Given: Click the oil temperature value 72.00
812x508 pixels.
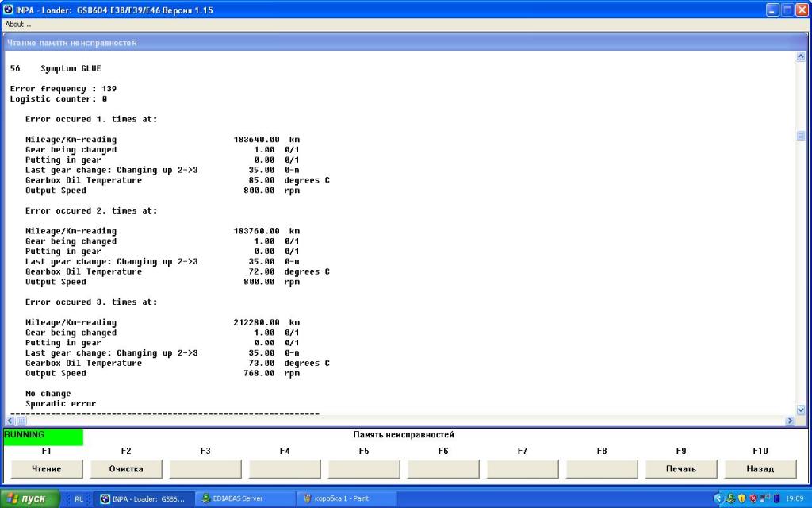Looking at the screenshot, I should pos(262,271).
